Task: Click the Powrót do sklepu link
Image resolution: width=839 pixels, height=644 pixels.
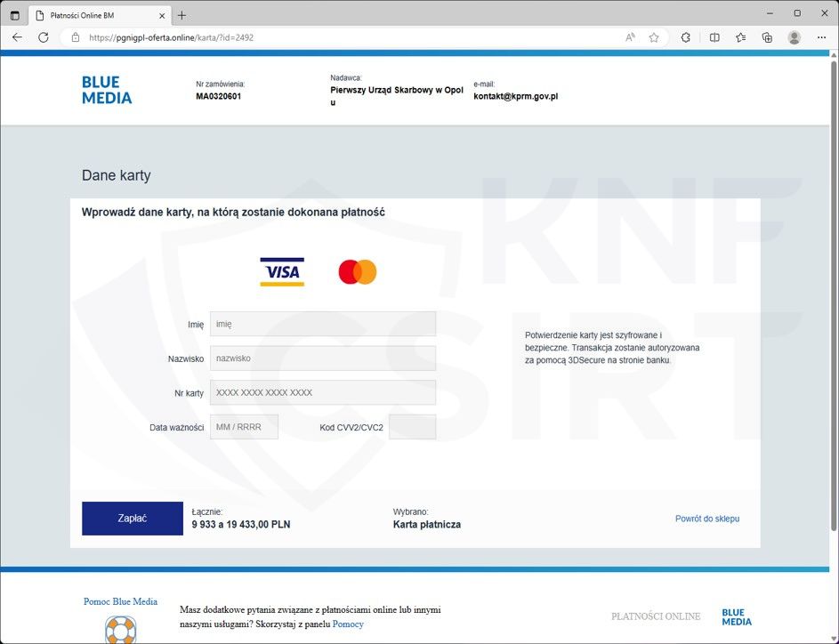Action: (x=706, y=519)
